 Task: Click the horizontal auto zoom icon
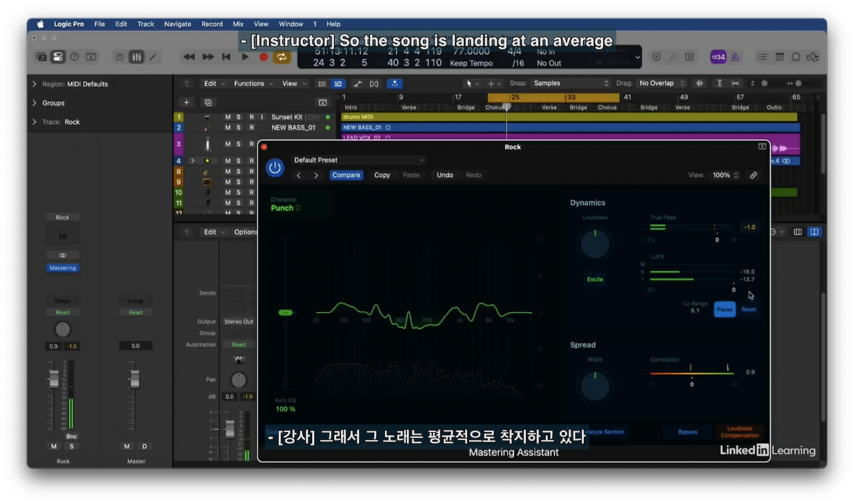click(x=735, y=83)
